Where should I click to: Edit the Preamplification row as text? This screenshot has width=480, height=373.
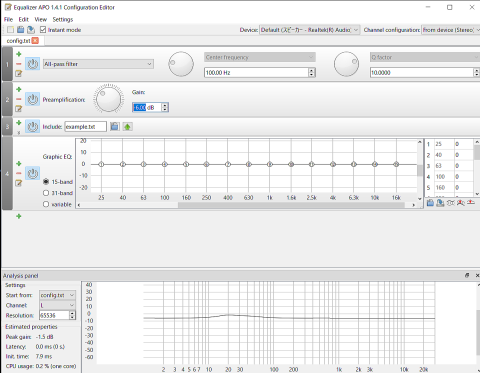(x=19, y=108)
